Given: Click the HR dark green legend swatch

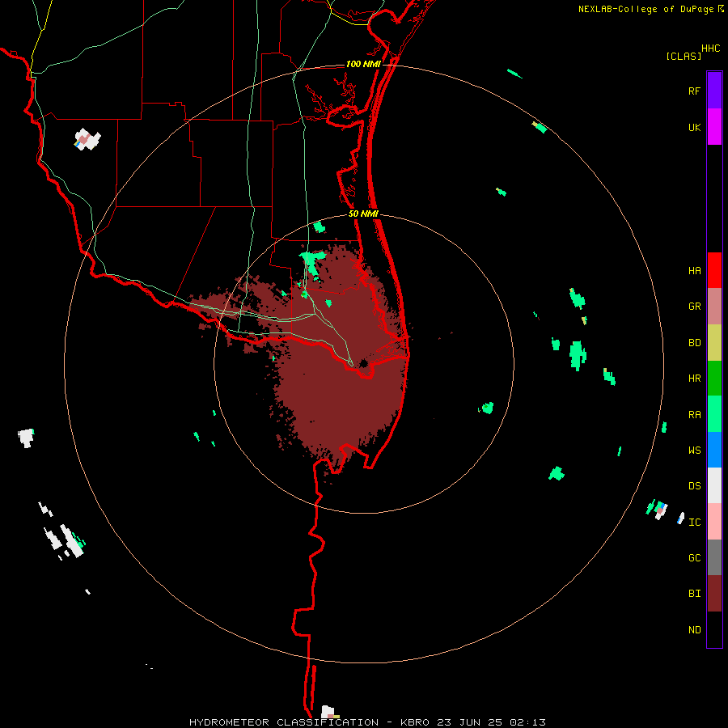Looking at the screenshot, I should [714, 379].
